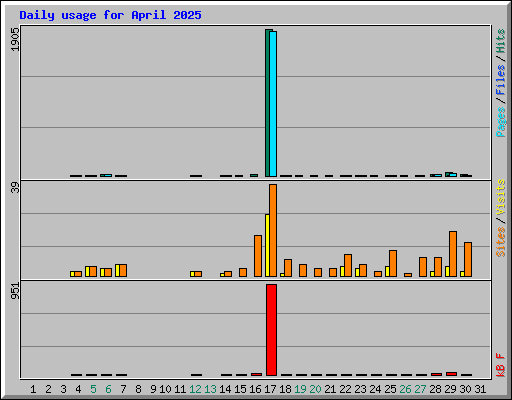Click the tall cyan bar for day 17
The image size is (512, 400).
pos(273,104)
